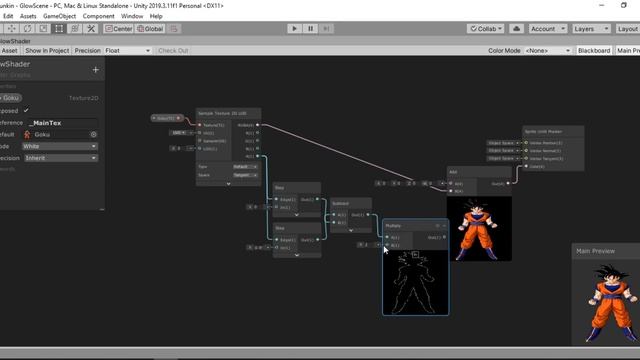Select the Sprite Unlit Master node header
The width and height of the screenshot is (640, 360).
[553, 131]
